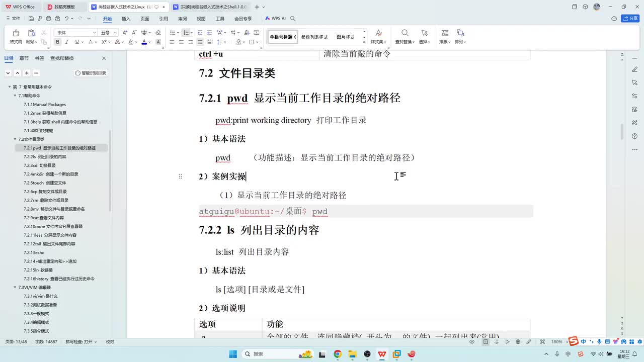Select 半括号标题 style
Screen dimensions: 644x362
click(283, 37)
